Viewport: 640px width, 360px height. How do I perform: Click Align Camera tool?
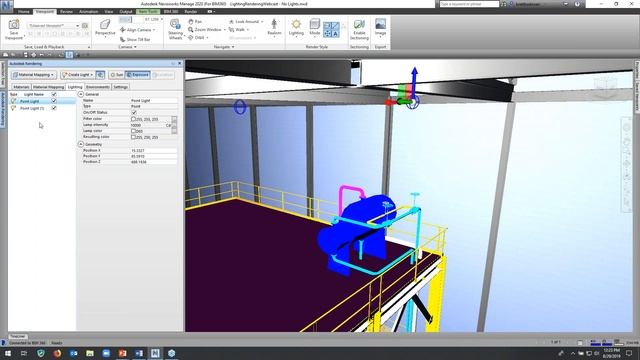tap(138, 30)
